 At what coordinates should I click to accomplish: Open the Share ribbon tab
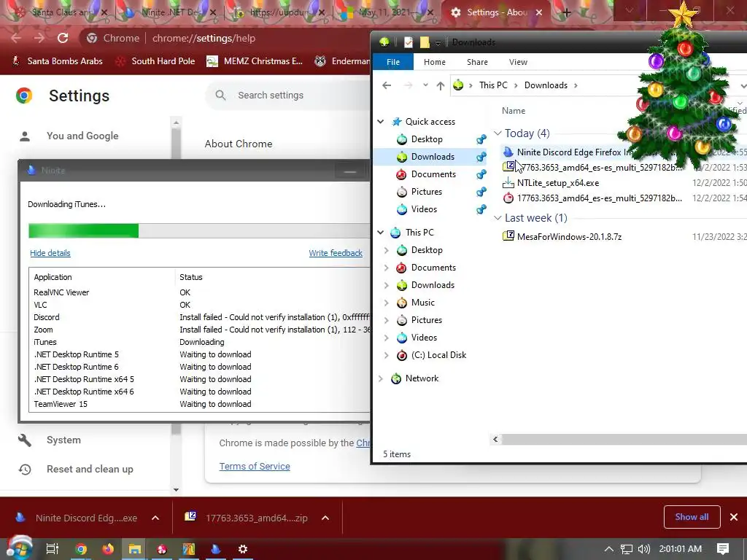(x=477, y=62)
